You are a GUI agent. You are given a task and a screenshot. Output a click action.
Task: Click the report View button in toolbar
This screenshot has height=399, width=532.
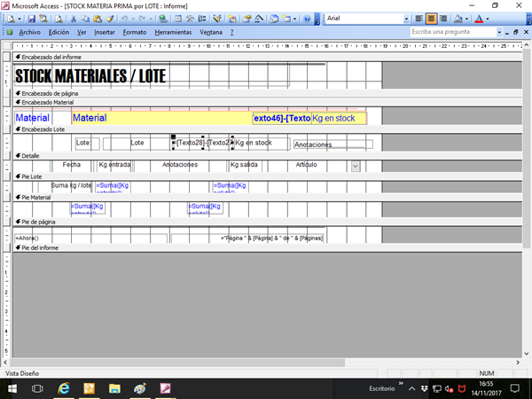pyautogui.click(x=12, y=19)
